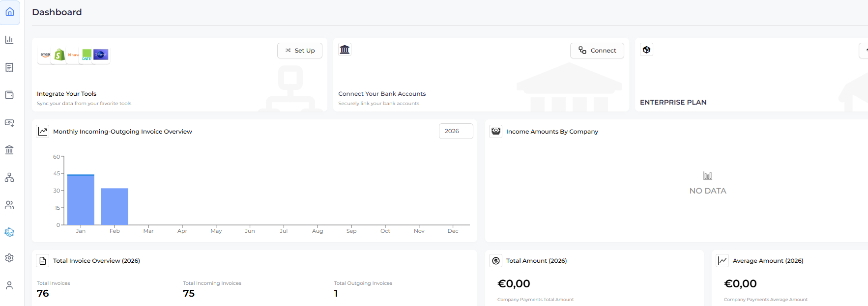Open the bar chart reports sidebar icon
868x306 pixels.
click(9, 40)
